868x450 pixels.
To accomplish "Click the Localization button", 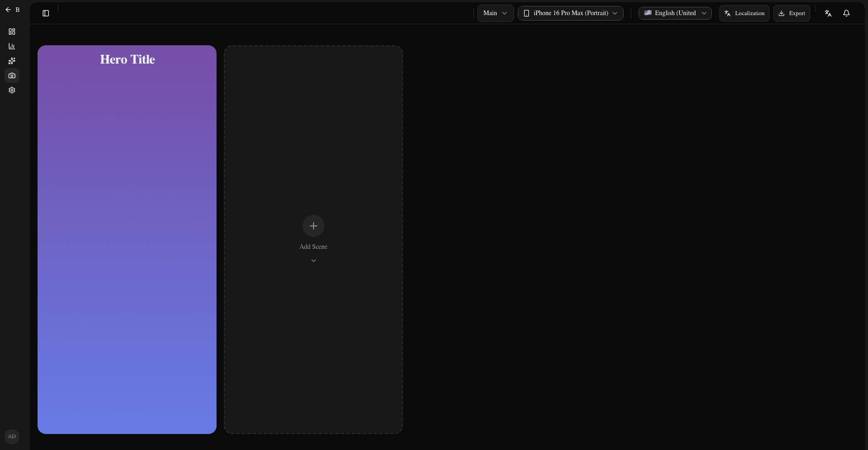I will pos(744,13).
